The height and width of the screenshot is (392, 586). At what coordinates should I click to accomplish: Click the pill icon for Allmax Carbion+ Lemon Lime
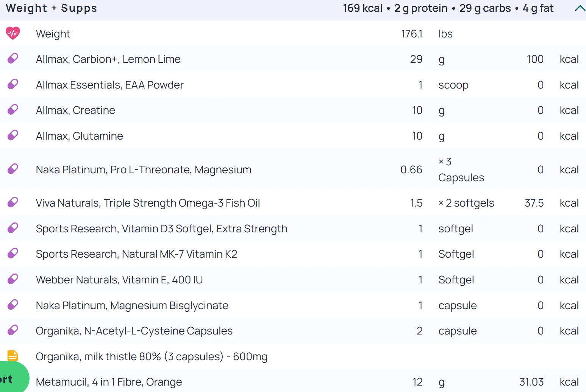pos(13,59)
